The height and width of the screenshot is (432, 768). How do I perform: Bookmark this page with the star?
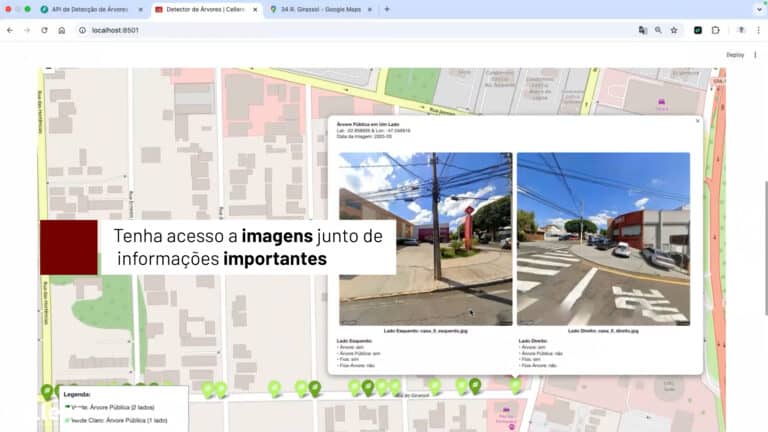tap(674, 30)
